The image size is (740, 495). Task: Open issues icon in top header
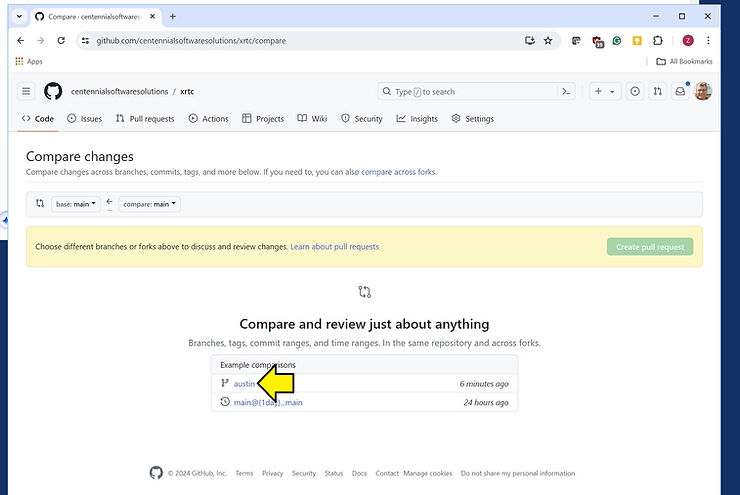coord(635,91)
